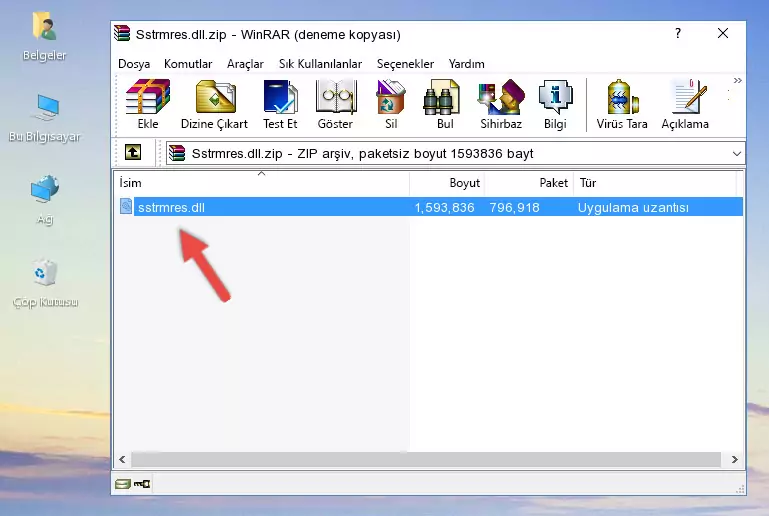
Task: Click the horizontal scrollbar track
Action: click(426, 460)
